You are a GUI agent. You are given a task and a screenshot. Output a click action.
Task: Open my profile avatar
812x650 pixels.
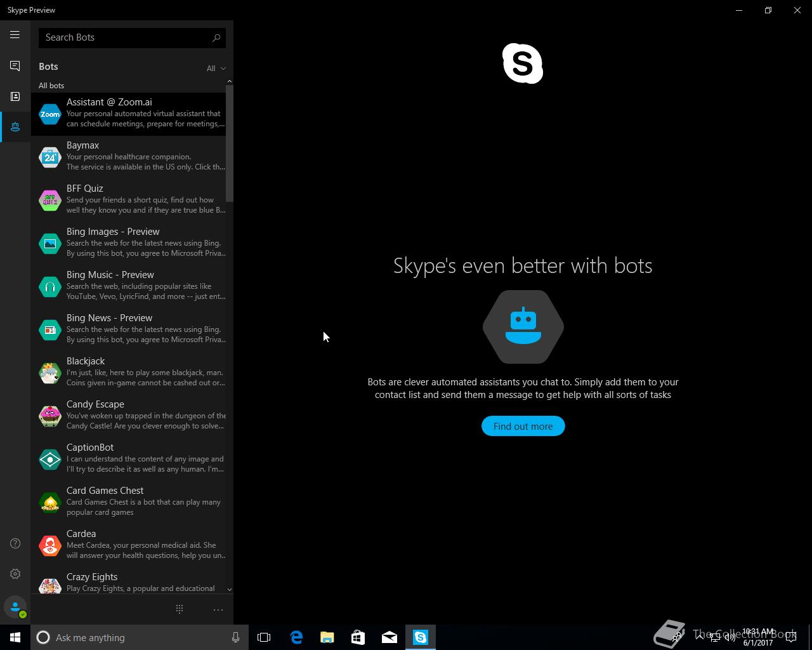pyautogui.click(x=15, y=607)
